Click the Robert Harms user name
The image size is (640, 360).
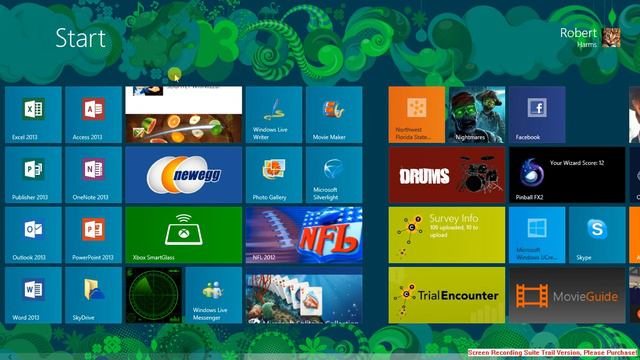click(578, 37)
